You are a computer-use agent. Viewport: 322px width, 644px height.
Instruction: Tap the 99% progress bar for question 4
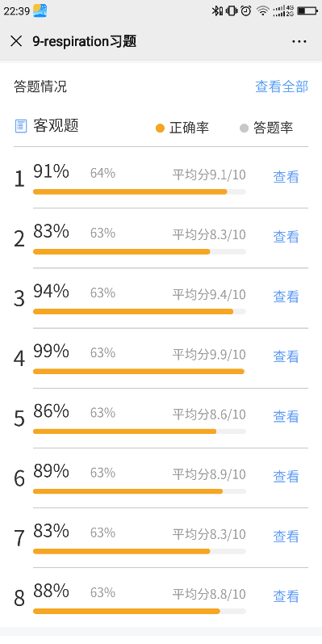point(140,371)
